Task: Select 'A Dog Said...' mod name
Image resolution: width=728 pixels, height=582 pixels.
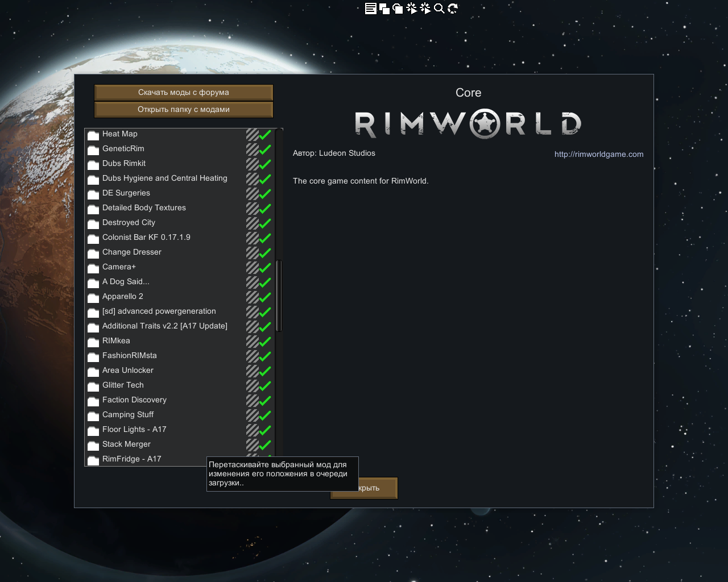Action: point(126,281)
